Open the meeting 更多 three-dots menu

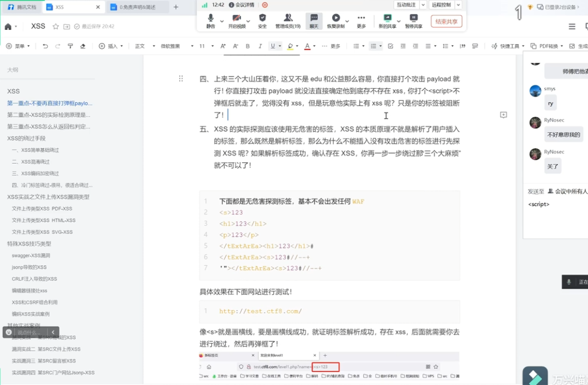click(x=361, y=21)
